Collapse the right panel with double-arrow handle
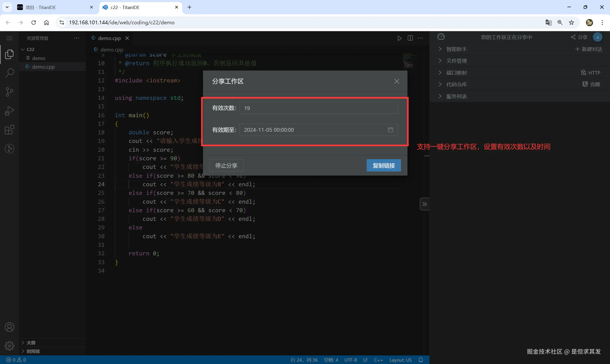The image size is (610, 364). click(x=425, y=204)
